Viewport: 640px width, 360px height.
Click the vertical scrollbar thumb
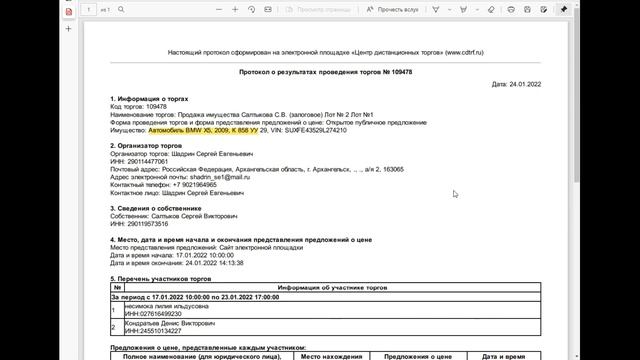point(576,94)
